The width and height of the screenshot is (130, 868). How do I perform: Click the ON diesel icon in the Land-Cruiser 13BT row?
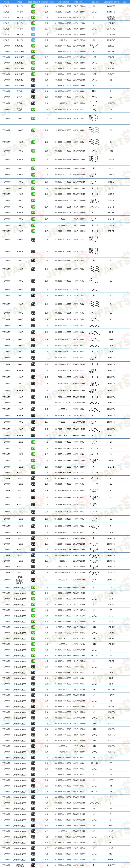(33, 780)
